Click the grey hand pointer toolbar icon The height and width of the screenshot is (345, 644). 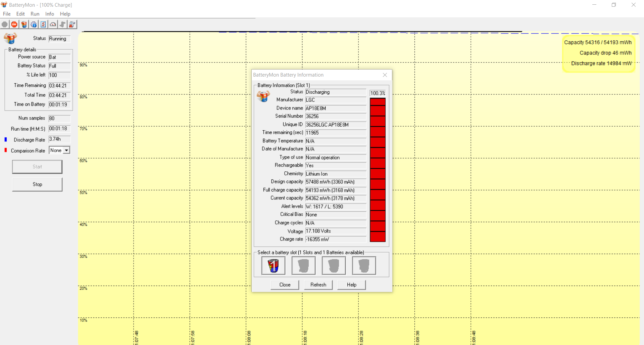pos(62,24)
